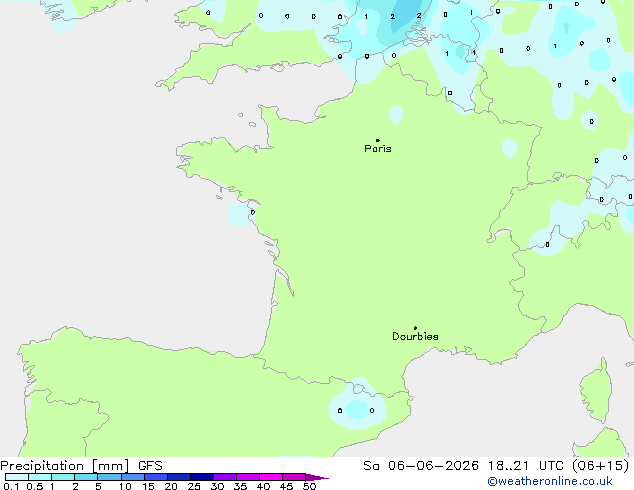The image size is (634, 490).
Task: Pick the 5–10 mm legend color swatch
Action: 109,477
